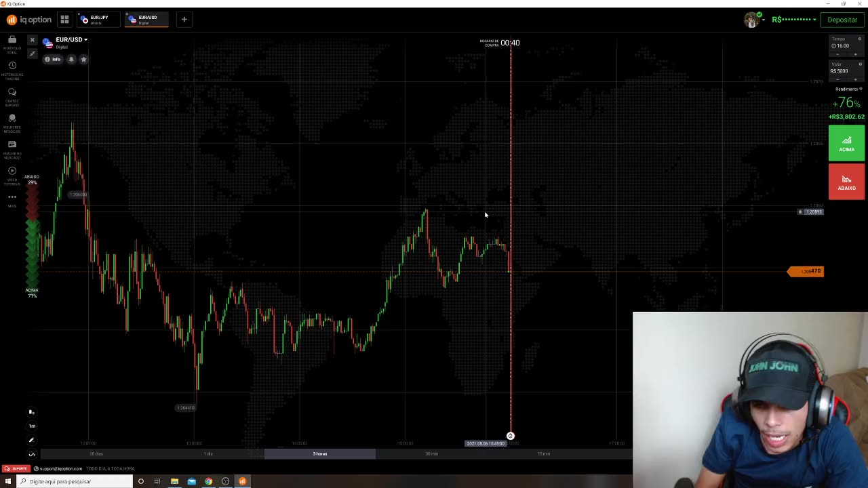Click the Rendimento help question icon
Image resolution: width=868 pixels, height=488 pixels.
point(861,89)
